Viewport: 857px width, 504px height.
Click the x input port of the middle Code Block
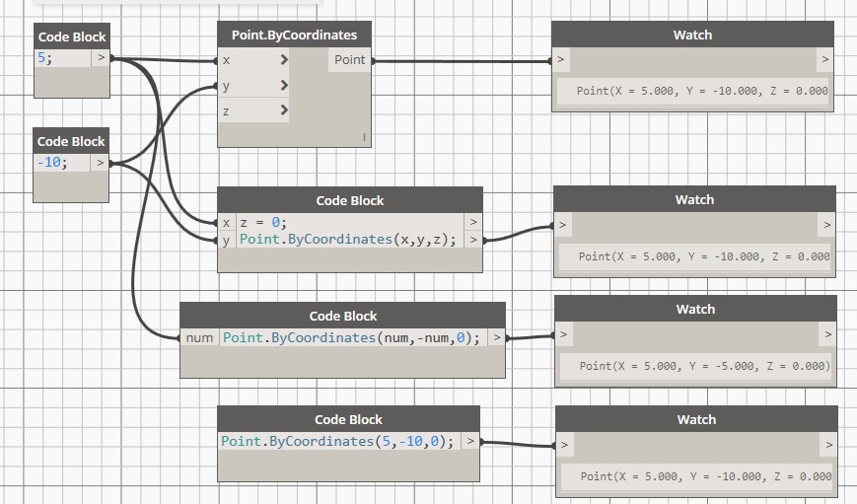tap(227, 223)
